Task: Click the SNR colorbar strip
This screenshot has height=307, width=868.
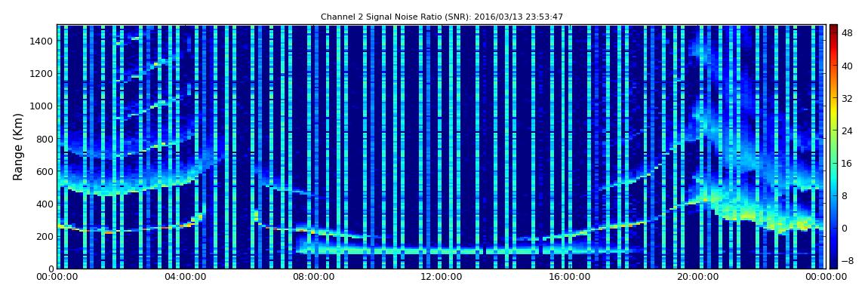Action: (833, 146)
